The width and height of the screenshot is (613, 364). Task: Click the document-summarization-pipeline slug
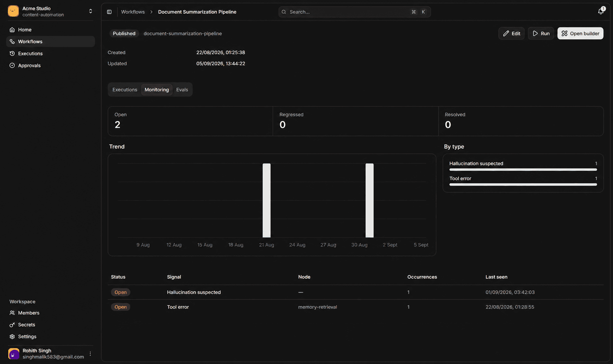tap(183, 34)
